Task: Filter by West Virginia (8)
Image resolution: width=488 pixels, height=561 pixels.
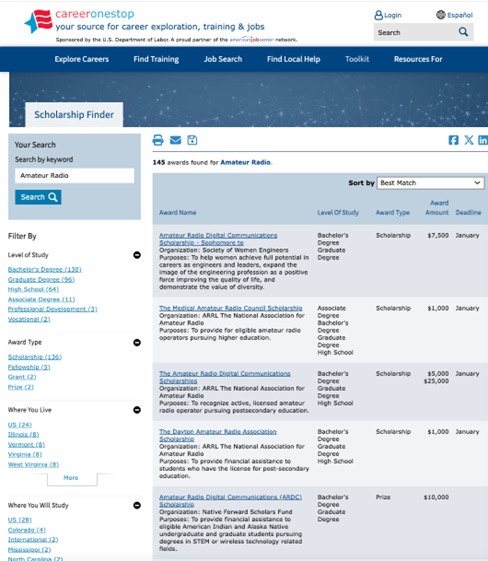Action: [x=33, y=464]
